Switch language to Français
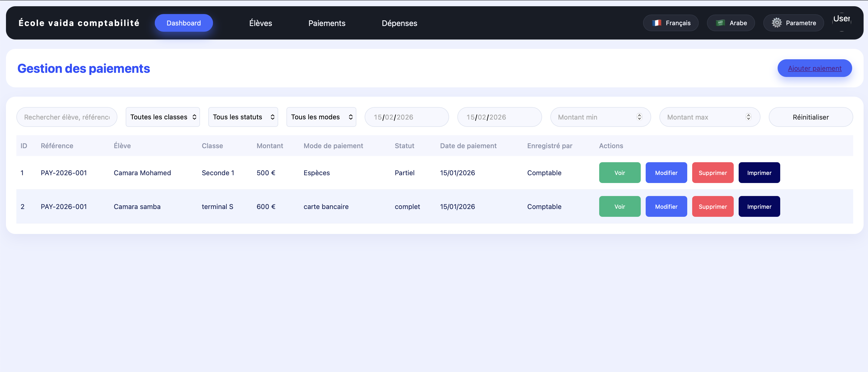 671,23
